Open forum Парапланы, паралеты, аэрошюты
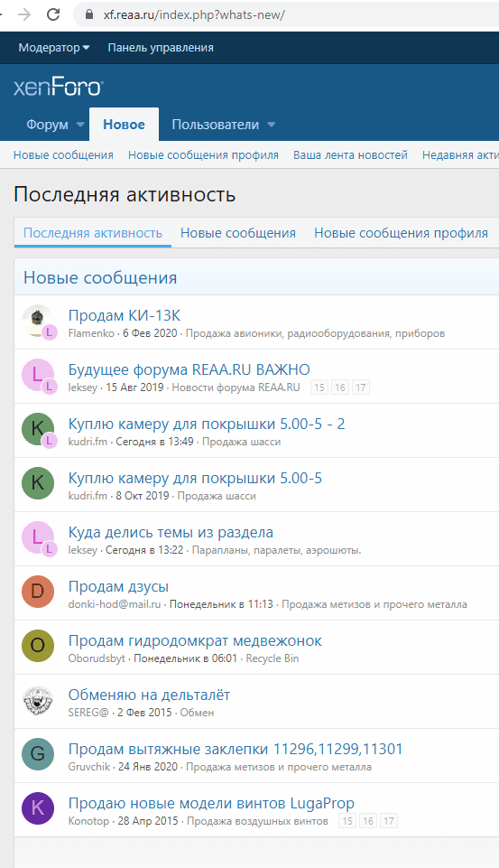This screenshot has width=499, height=868. tap(277, 550)
